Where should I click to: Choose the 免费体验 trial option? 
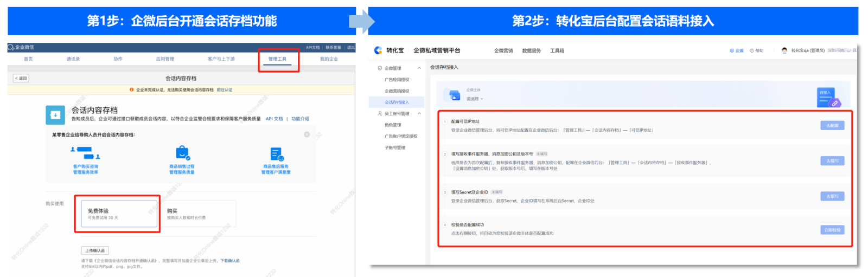click(x=119, y=214)
